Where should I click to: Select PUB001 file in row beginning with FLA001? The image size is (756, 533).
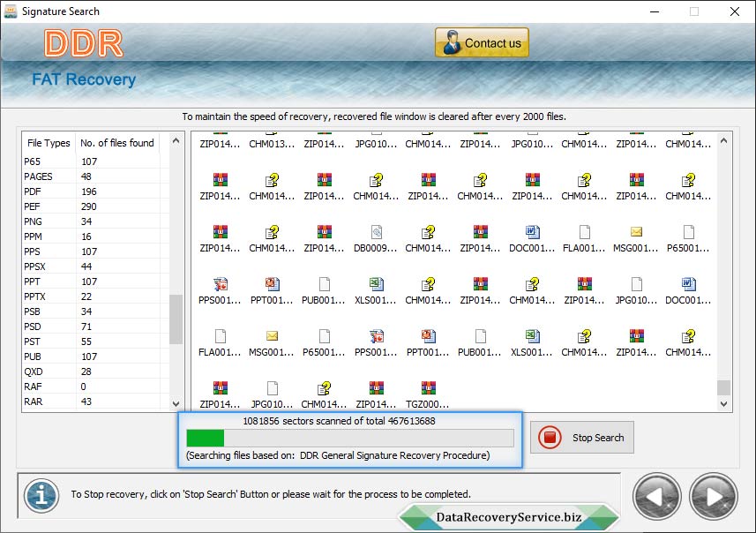(480, 336)
